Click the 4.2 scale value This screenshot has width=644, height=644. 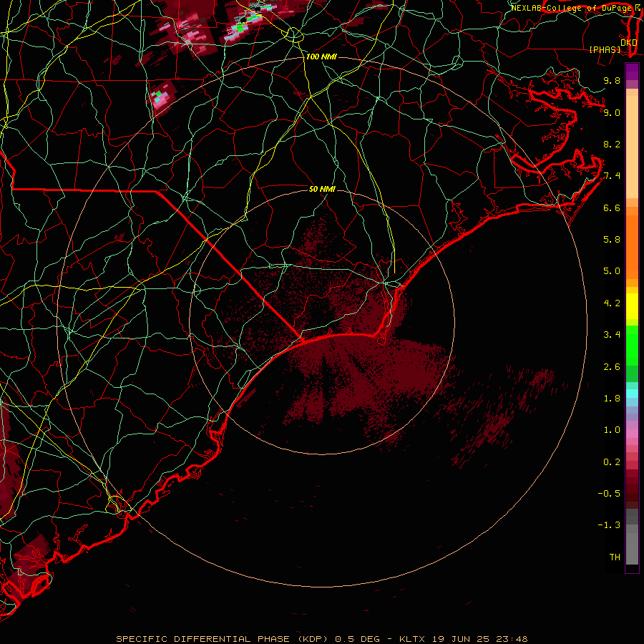coord(612,303)
